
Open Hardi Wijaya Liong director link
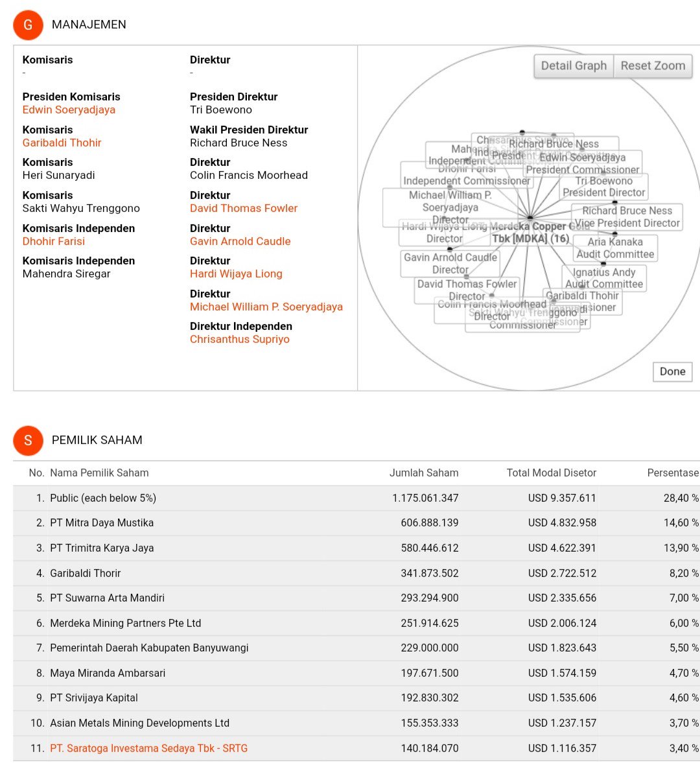[236, 274]
